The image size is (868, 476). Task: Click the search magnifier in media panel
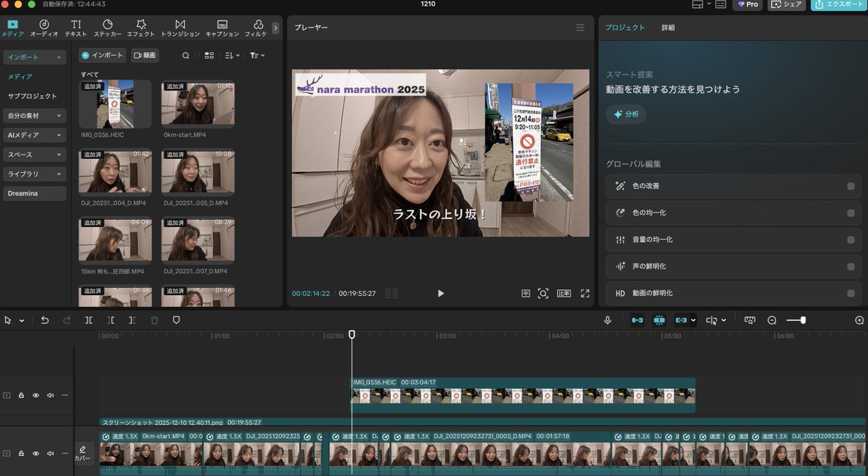[185, 55]
